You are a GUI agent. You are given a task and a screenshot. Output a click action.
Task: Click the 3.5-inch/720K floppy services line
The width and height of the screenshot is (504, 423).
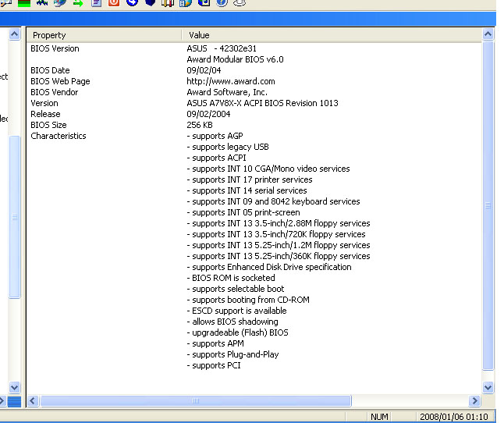276,234
